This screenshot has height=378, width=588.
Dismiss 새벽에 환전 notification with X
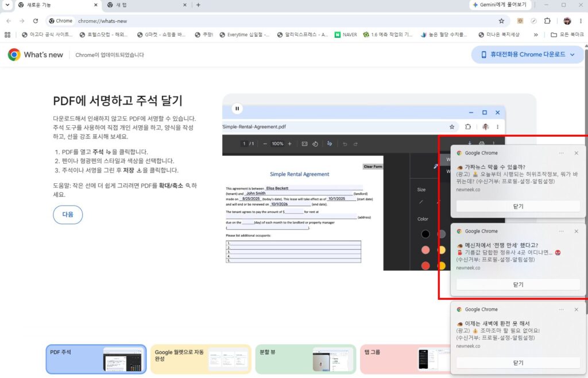coord(577,310)
